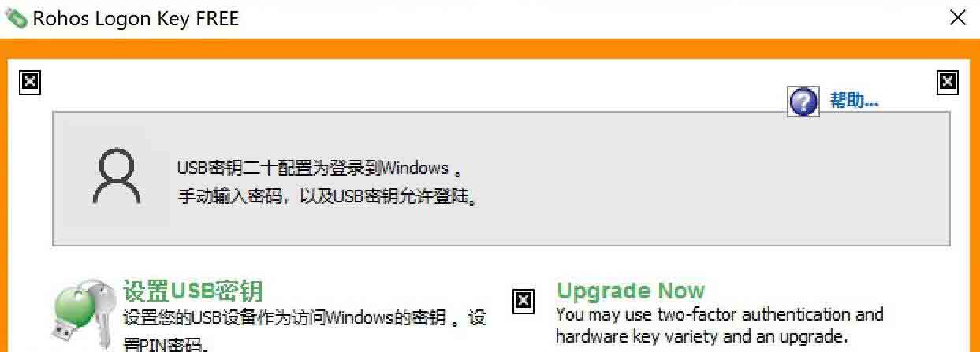
Task: Click the Rohos Logon Key FREE title text
Action: click(136, 18)
